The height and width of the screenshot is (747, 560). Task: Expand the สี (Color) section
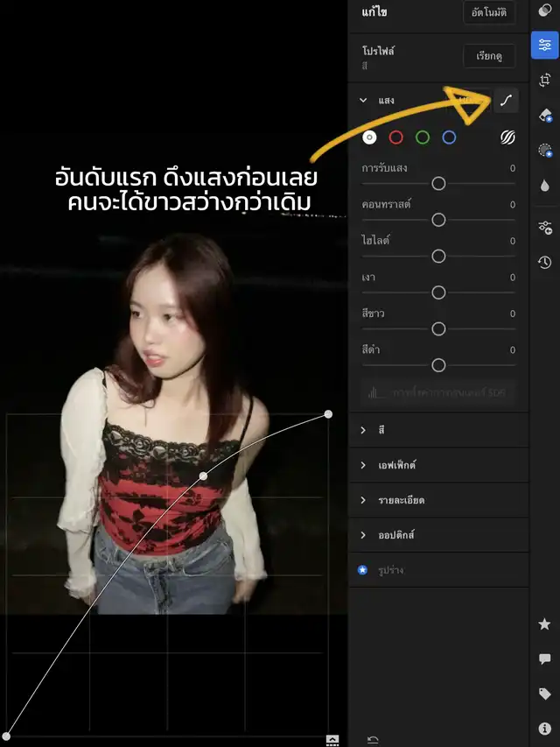363,430
